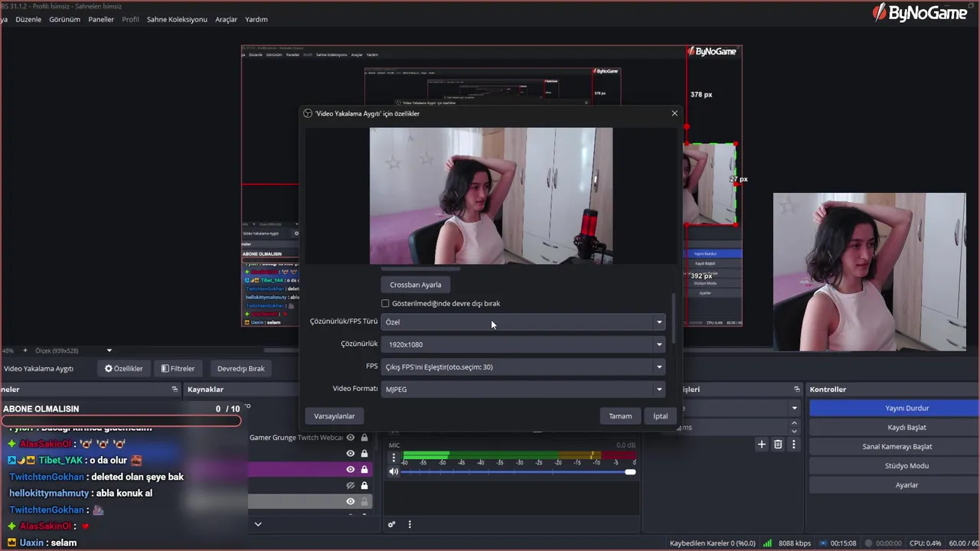Click the OBS icon in dialog title
The width and height of the screenshot is (980, 551).
coord(308,113)
